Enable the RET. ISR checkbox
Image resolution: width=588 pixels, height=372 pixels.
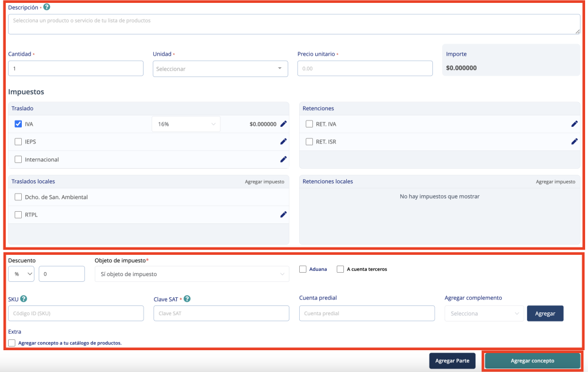[x=310, y=142]
